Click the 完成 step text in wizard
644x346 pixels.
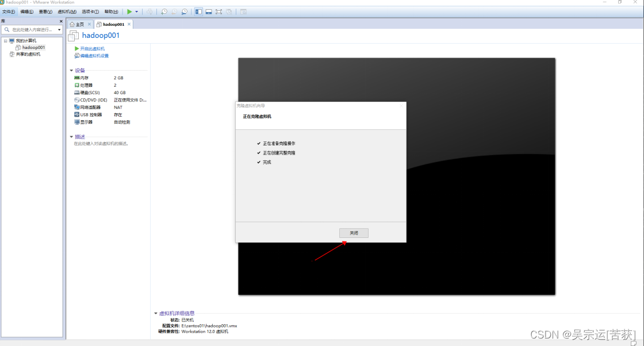tap(267, 162)
